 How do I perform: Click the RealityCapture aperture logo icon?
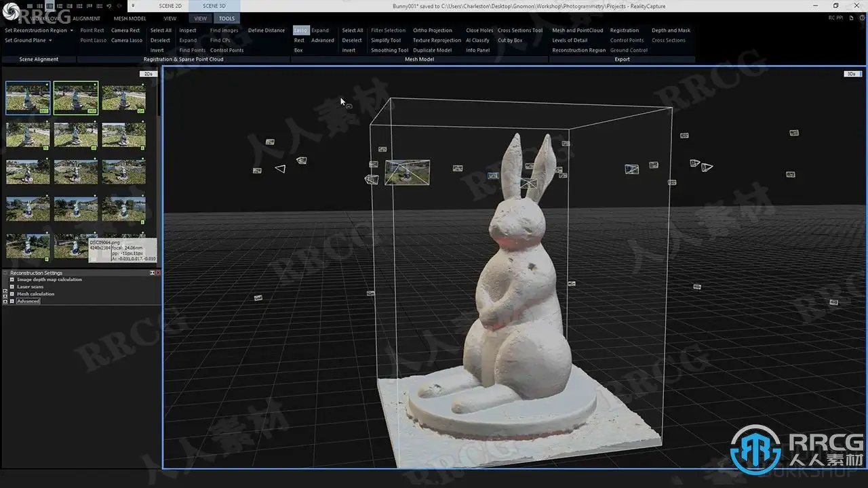(12, 13)
